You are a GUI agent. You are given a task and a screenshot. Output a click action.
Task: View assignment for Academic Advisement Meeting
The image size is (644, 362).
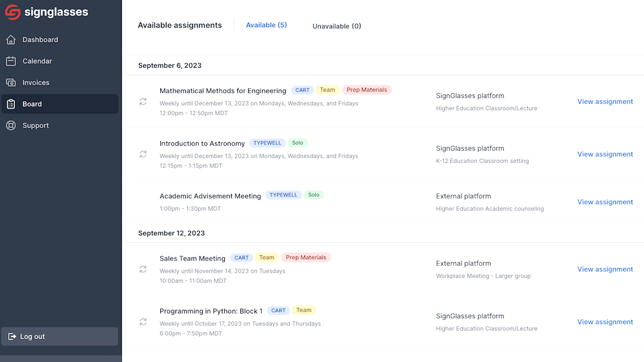click(x=605, y=202)
